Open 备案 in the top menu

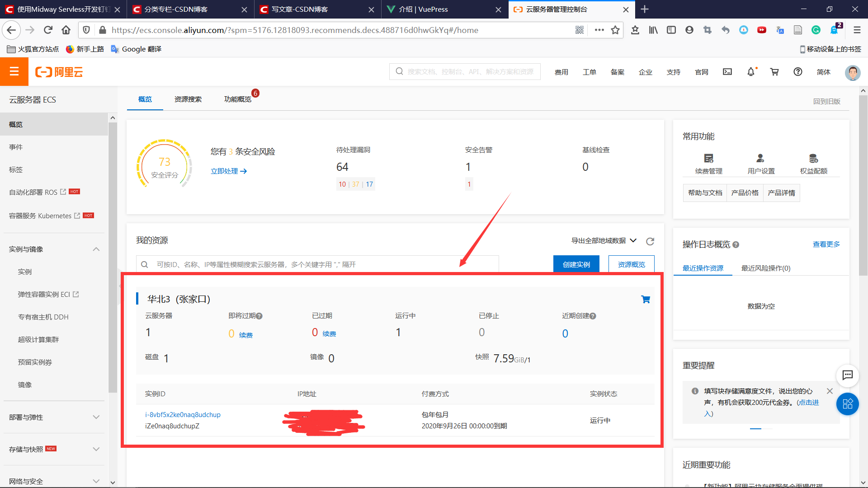point(618,72)
